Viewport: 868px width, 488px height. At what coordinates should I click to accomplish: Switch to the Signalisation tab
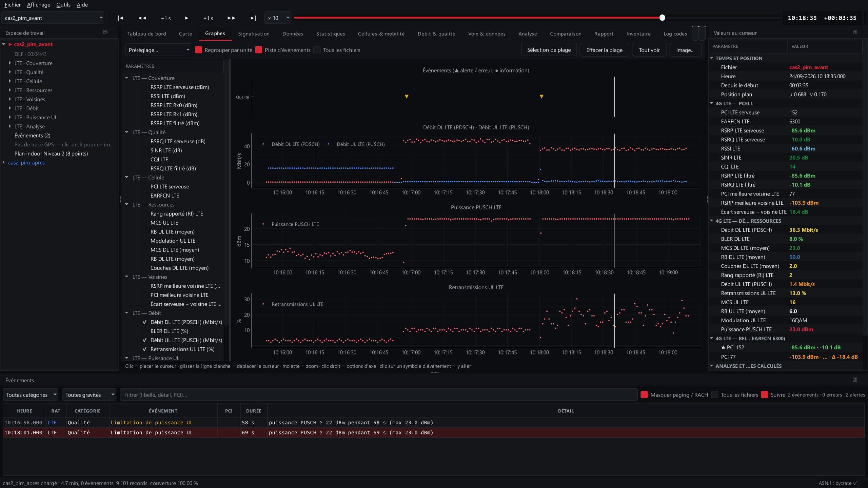coord(254,34)
